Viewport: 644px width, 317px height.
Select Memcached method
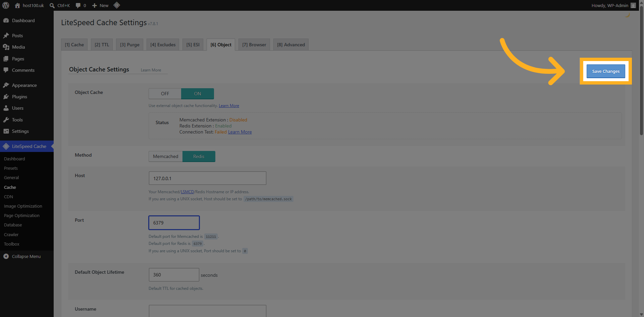166,156
